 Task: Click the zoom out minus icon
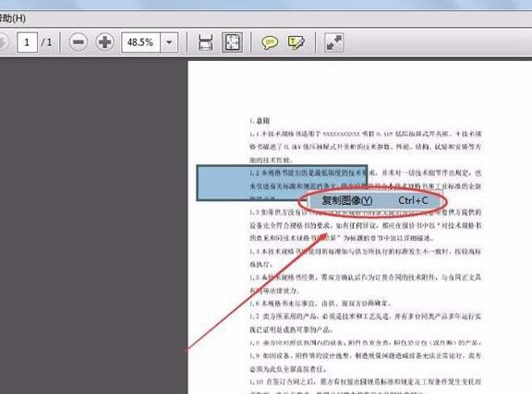(79, 42)
